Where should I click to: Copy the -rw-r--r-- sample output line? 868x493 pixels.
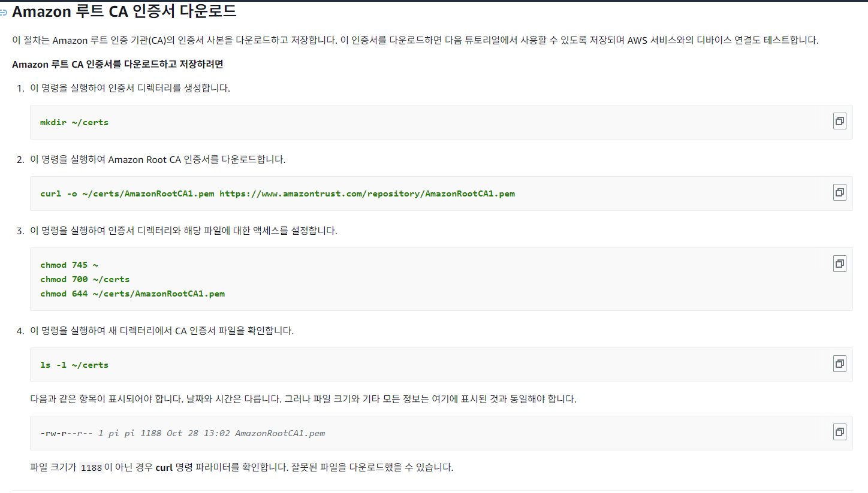pyautogui.click(x=839, y=432)
